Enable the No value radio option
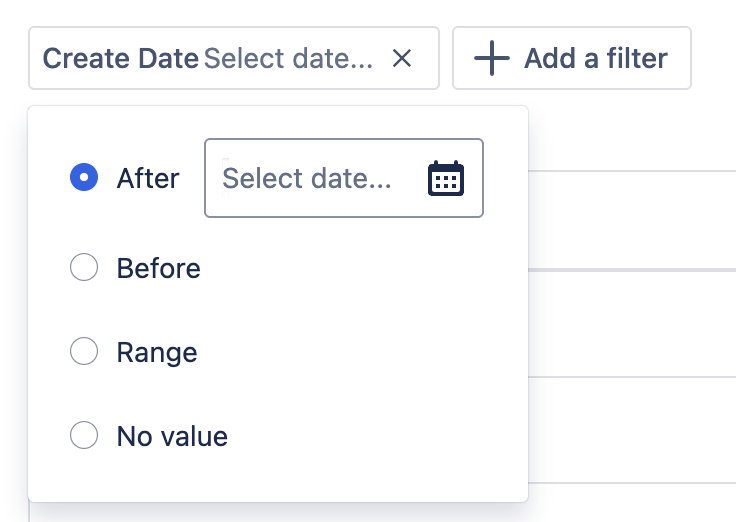This screenshot has height=522, width=736. (84, 436)
